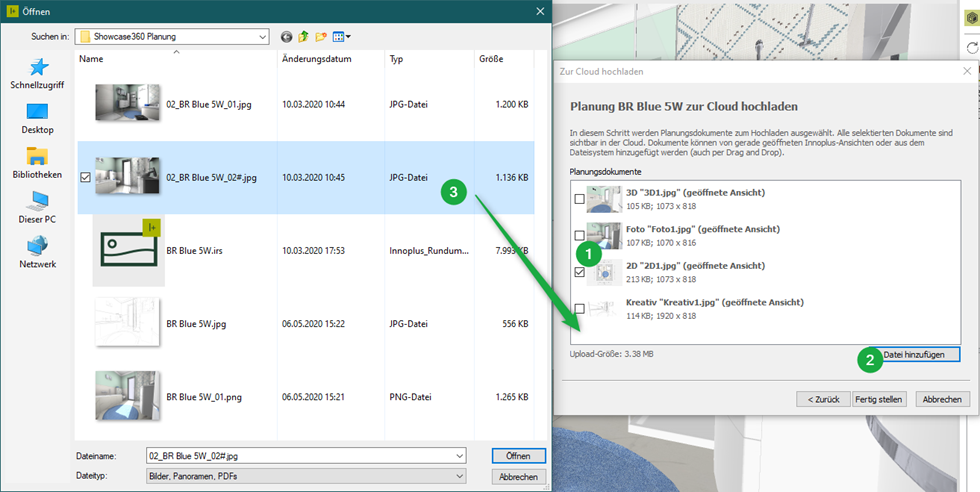This screenshot has width=980, height=492.
Task: Click the "PNG-Datei" type cell
Action: point(409,397)
